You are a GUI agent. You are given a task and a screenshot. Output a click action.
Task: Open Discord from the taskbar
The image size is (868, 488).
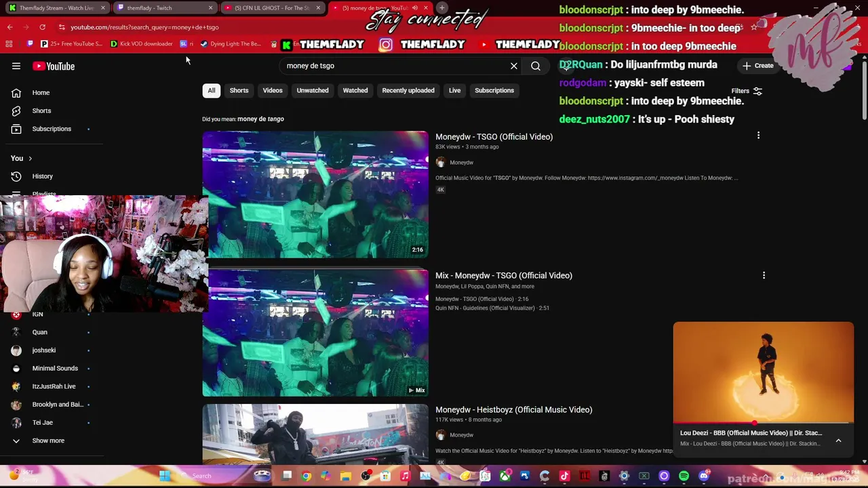pos(703,476)
